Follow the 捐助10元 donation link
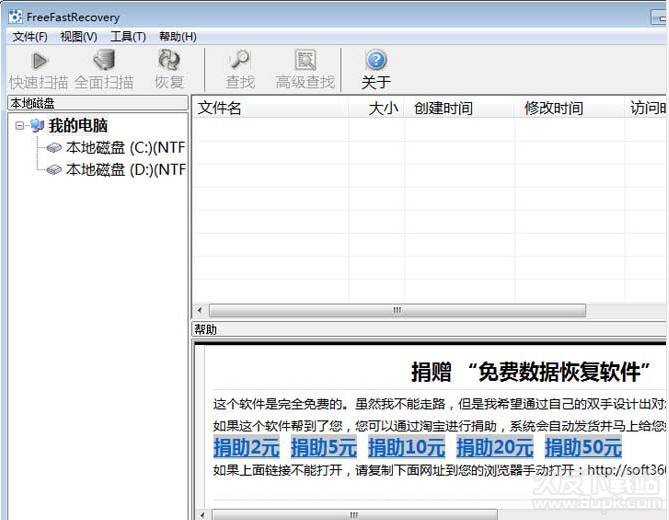Image resolution: width=669 pixels, height=520 pixels. click(407, 447)
